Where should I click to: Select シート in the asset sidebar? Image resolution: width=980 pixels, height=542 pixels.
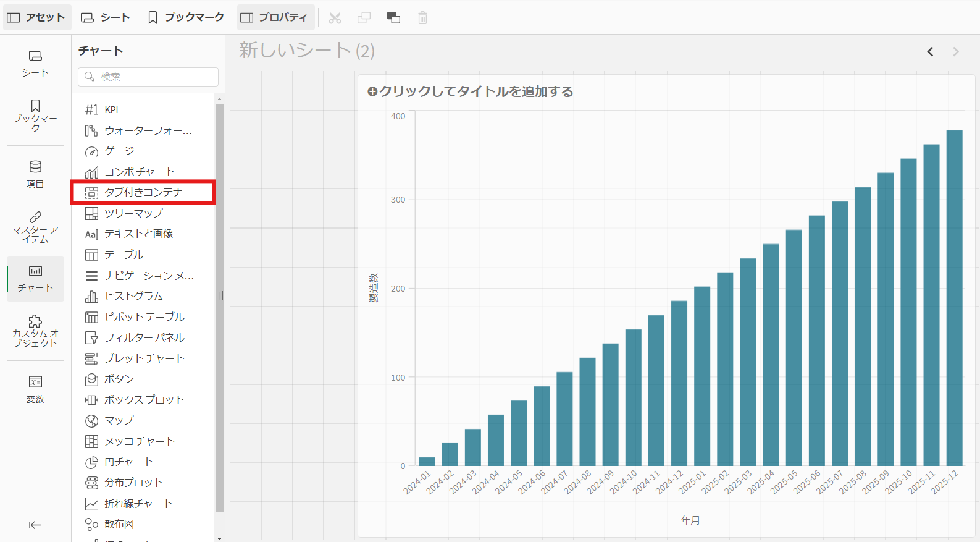point(35,64)
